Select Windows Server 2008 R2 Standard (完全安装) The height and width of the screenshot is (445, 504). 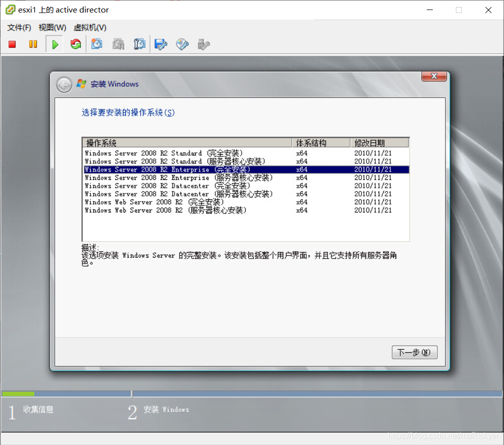click(x=246, y=153)
